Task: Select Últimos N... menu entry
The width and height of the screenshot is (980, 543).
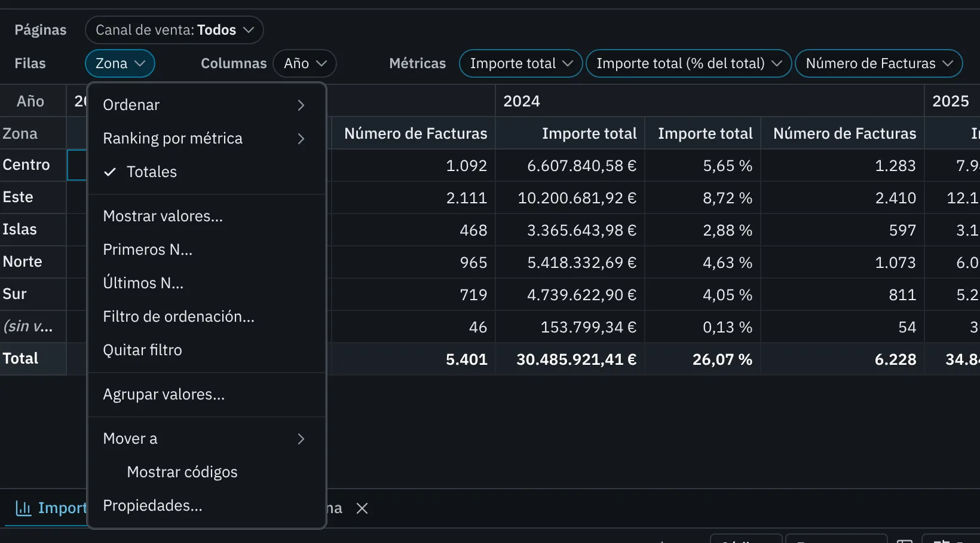Action: point(206,283)
